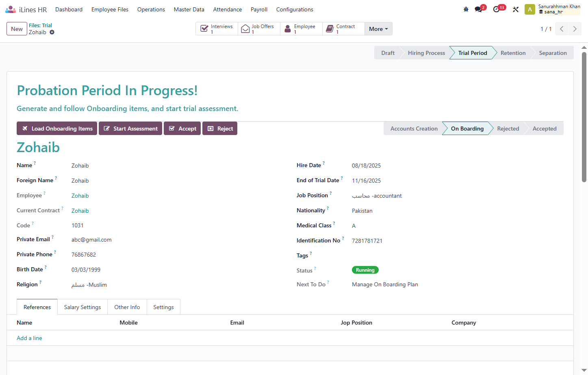This screenshot has width=588, height=375.
Task: Open the activities clock icon
Action: [x=497, y=9]
